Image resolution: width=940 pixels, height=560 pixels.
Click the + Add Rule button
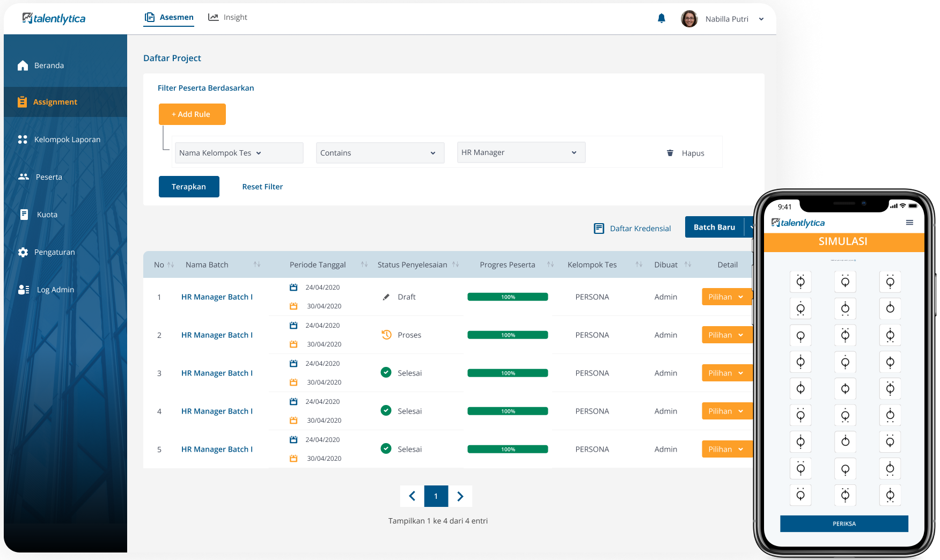[x=192, y=114]
